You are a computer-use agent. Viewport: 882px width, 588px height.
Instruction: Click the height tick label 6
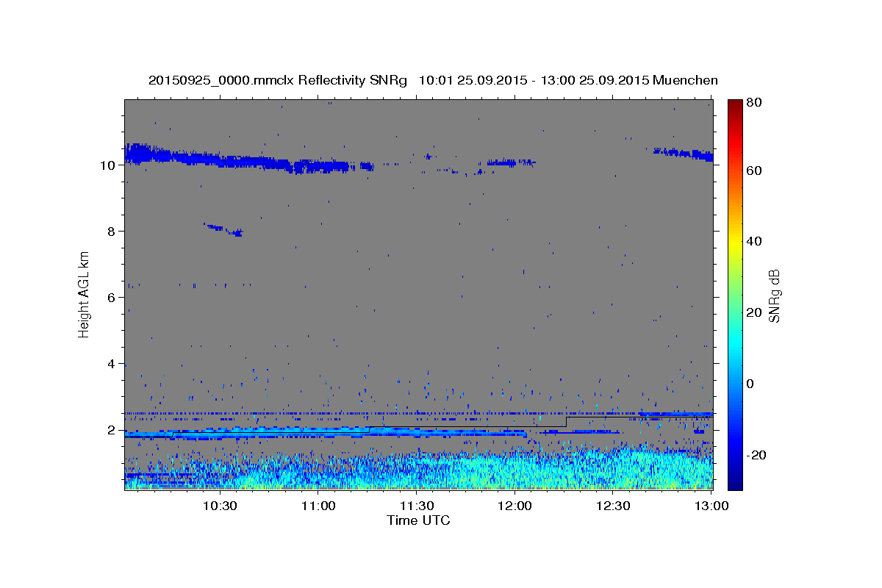click(111, 298)
